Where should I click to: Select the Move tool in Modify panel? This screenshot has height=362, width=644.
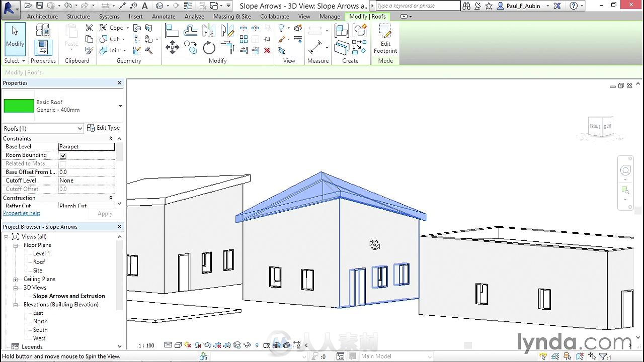172,48
